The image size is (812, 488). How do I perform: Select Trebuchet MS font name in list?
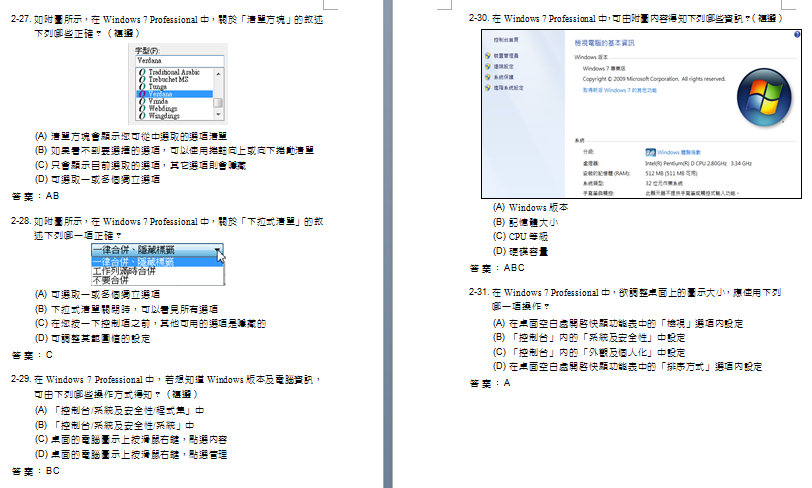coord(168,80)
